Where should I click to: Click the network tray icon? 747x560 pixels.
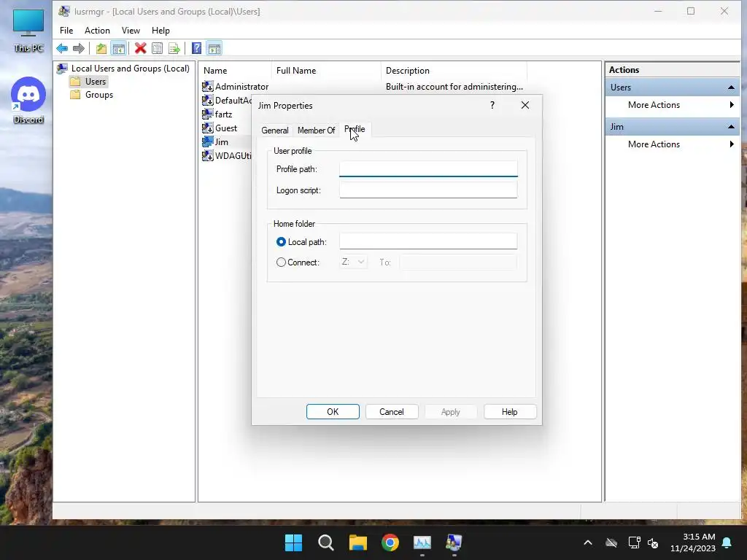(x=634, y=542)
